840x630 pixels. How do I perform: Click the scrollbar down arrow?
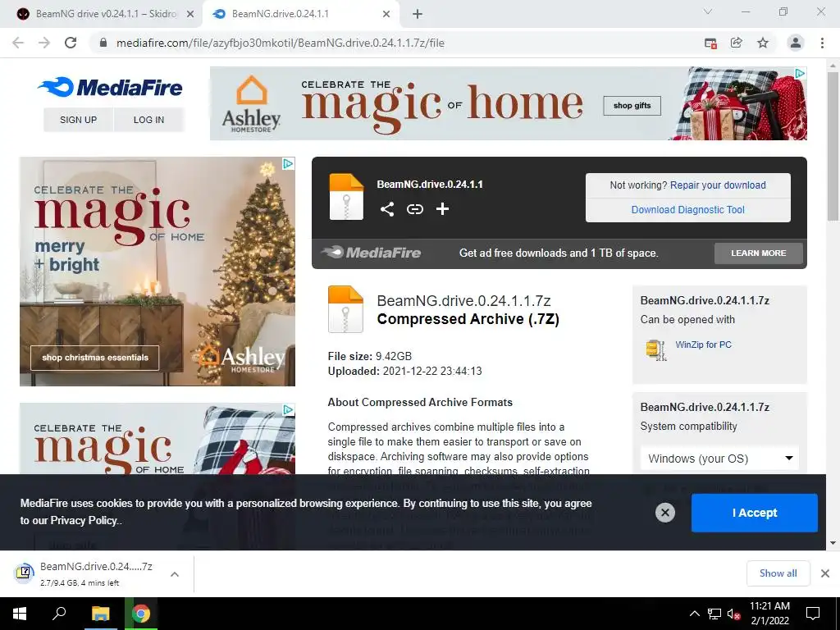(833, 543)
